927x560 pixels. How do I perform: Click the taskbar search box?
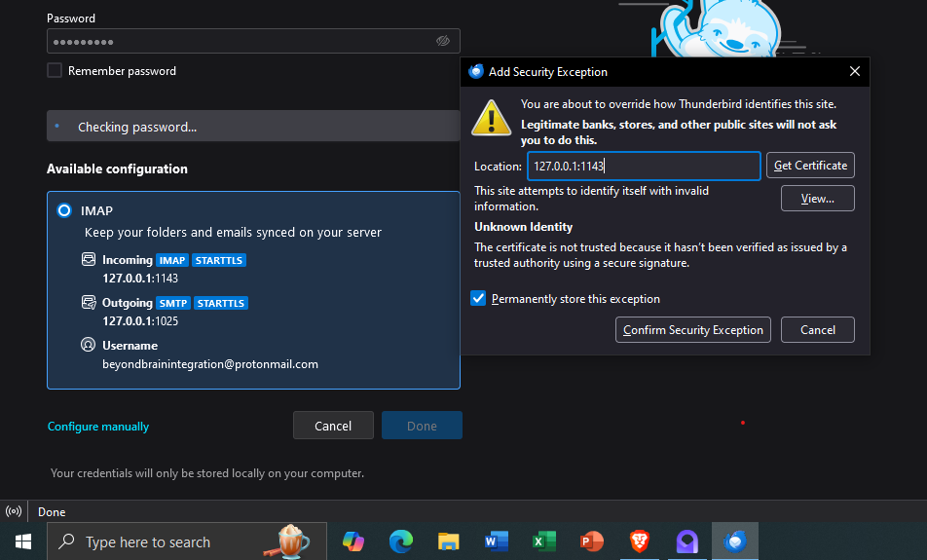click(x=187, y=541)
